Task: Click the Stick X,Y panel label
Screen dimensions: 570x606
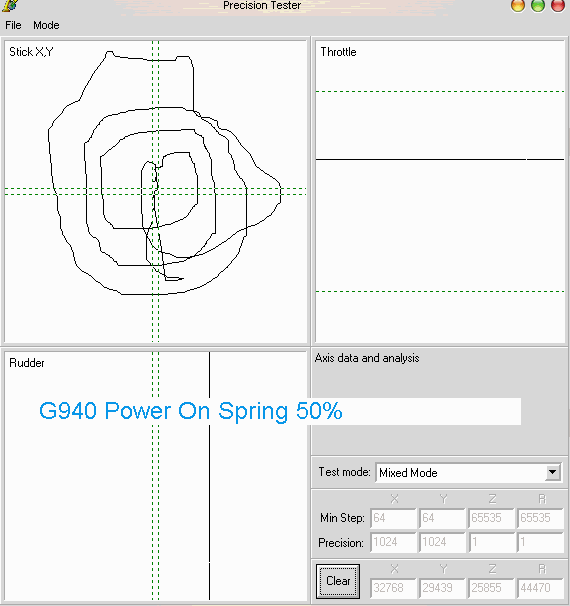Action: [x=31, y=52]
